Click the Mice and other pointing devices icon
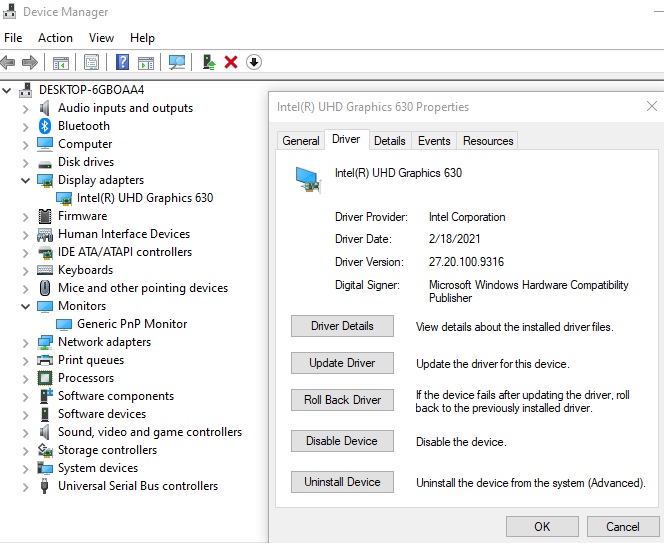The image size is (664, 543). pos(45,288)
